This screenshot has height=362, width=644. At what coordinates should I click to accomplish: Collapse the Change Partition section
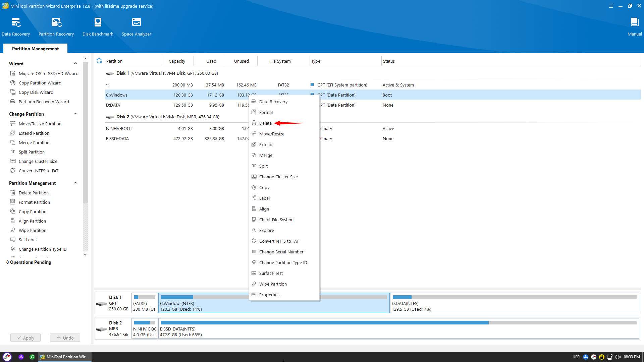(75, 114)
